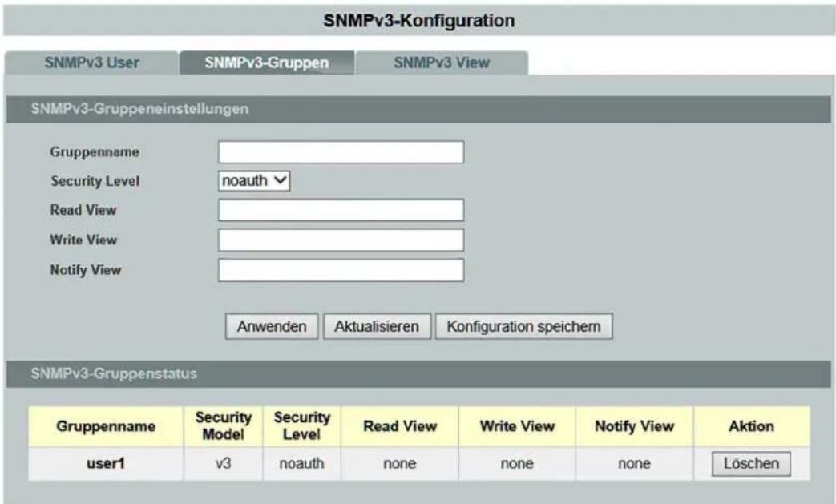Image resolution: width=836 pixels, height=504 pixels.
Task: Click the Gruppenname column header
Action: [106, 427]
